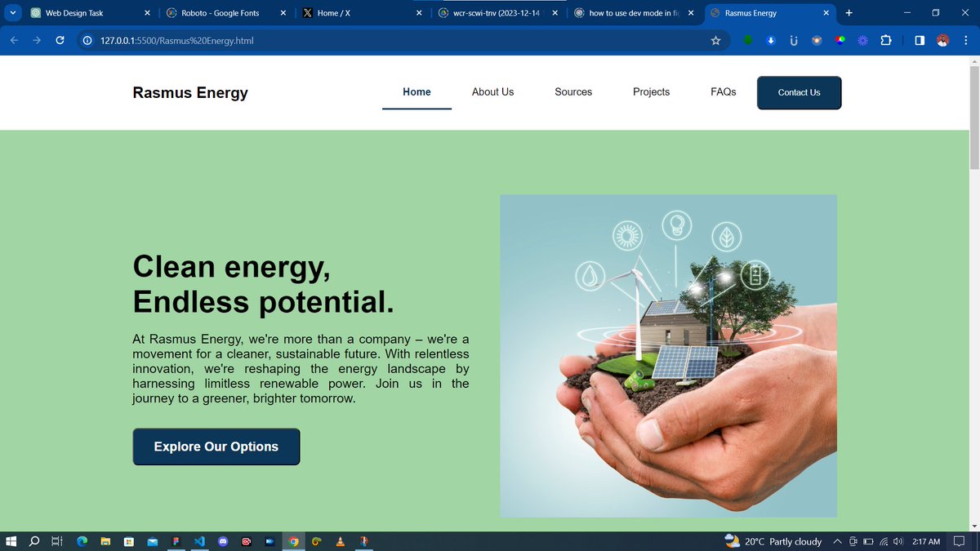Image resolution: width=980 pixels, height=551 pixels.
Task: Open the red-green-blue color circles extension
Action: (x=840, y=40)
